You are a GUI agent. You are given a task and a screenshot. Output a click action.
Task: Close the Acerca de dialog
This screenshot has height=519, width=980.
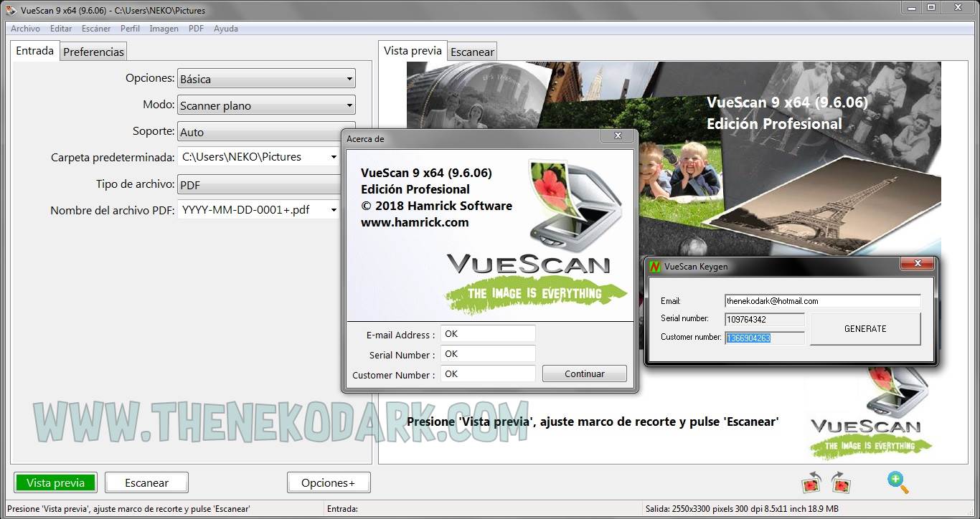(618, 136)
